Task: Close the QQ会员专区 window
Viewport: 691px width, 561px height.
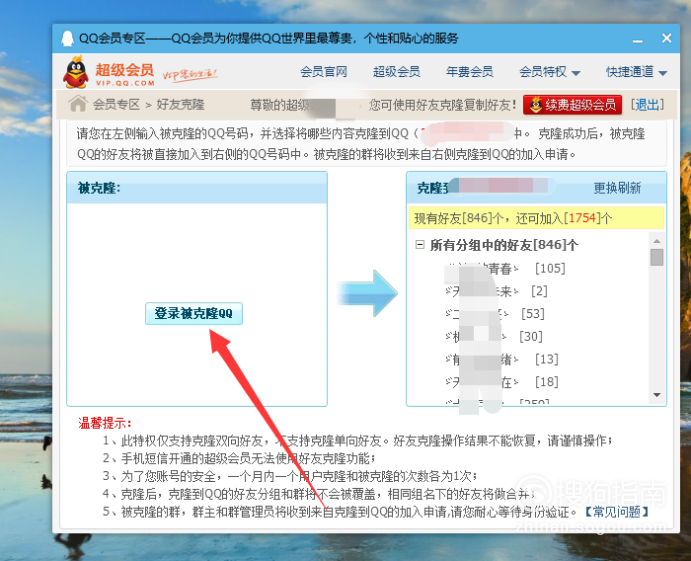Action: pyautogui.click(x=666, y=38)
